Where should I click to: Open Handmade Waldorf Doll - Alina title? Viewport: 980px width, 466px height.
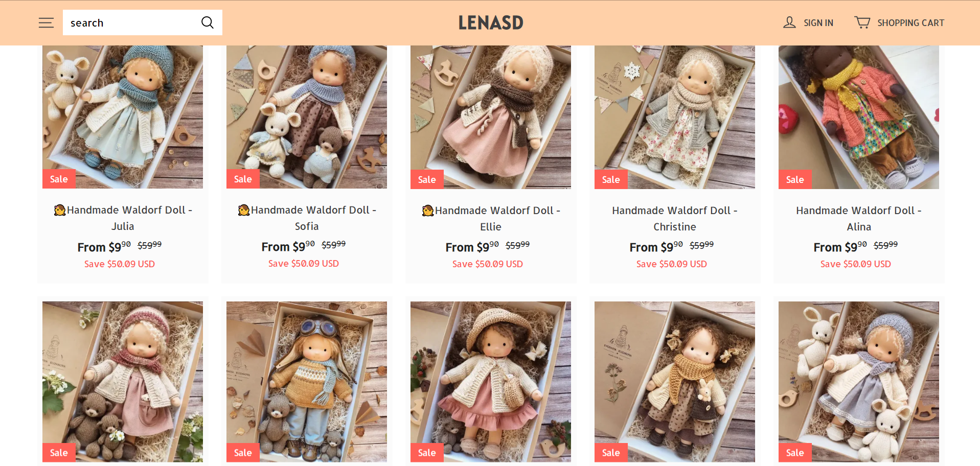(859, 219)
